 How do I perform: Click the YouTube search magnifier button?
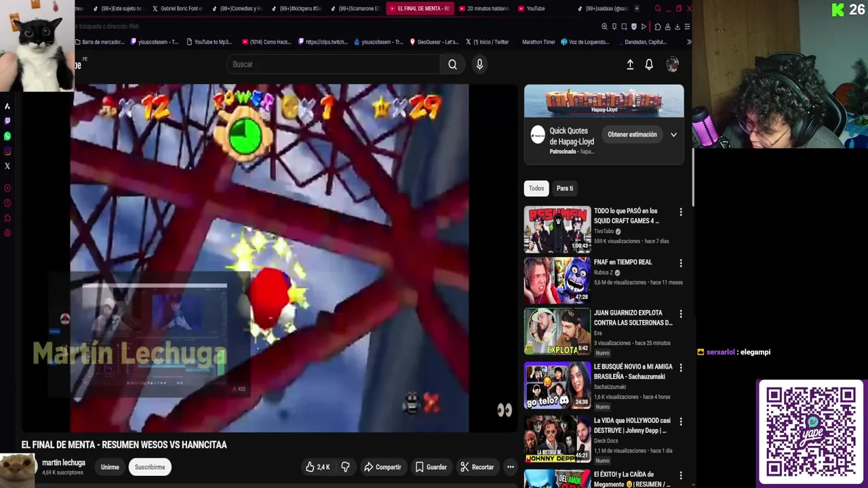tap(452, 64)
